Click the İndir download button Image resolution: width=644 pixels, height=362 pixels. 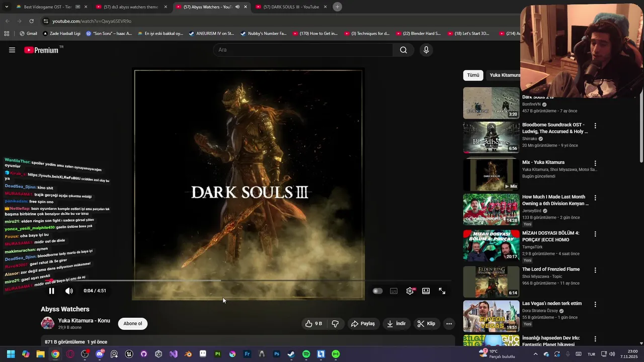tap(396, 324)
